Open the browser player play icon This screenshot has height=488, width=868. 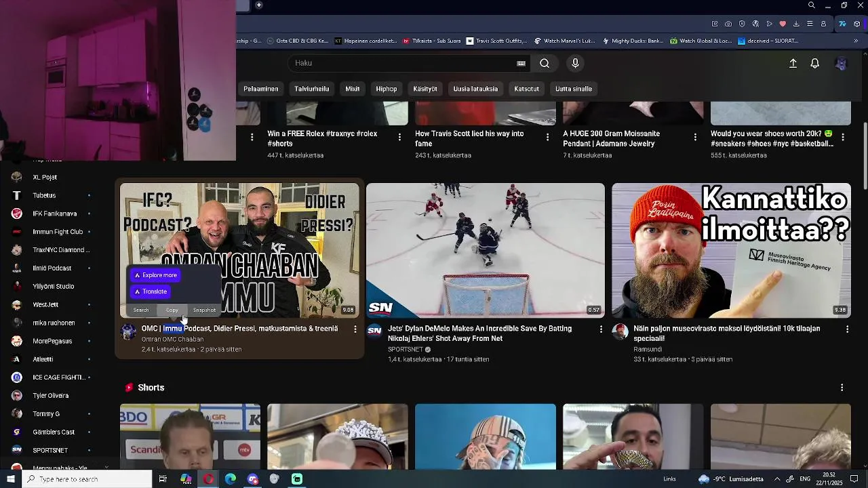coord(769,24)
